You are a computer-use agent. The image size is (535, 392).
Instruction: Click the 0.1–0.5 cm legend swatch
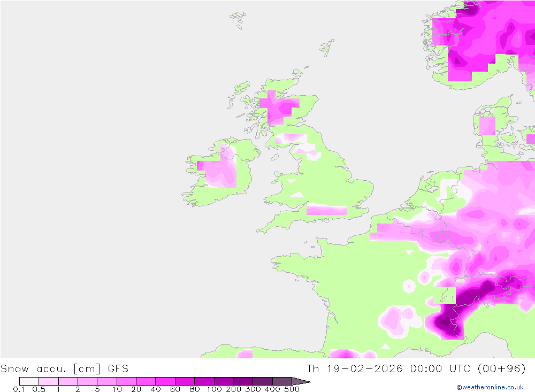click(29, 381)
